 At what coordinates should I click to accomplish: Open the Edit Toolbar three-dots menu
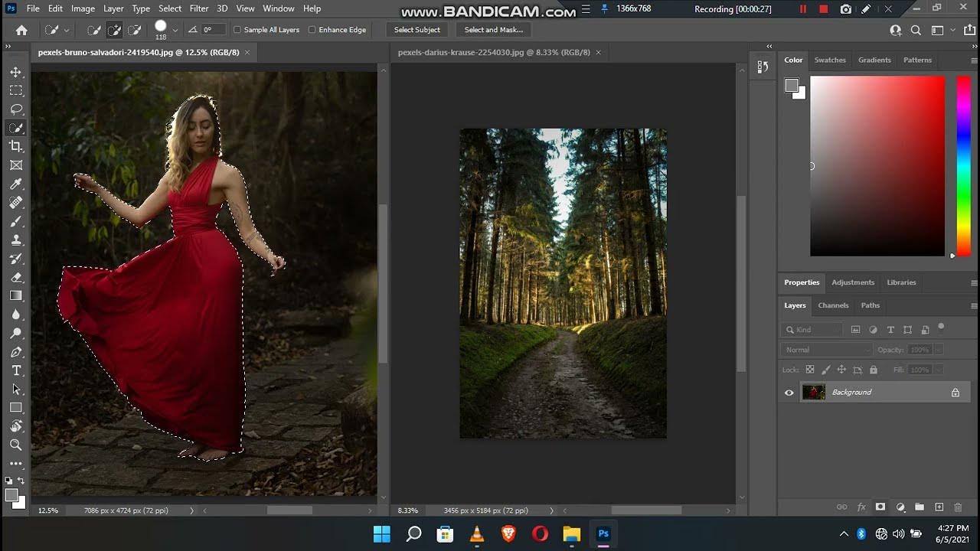pos(16,464)
